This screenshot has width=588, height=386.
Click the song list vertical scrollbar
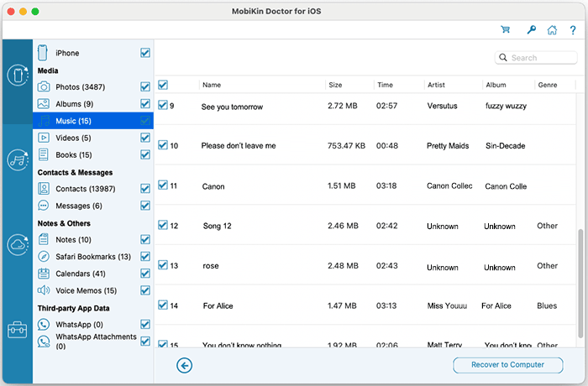pyautogui.click(x=580, y=284)
